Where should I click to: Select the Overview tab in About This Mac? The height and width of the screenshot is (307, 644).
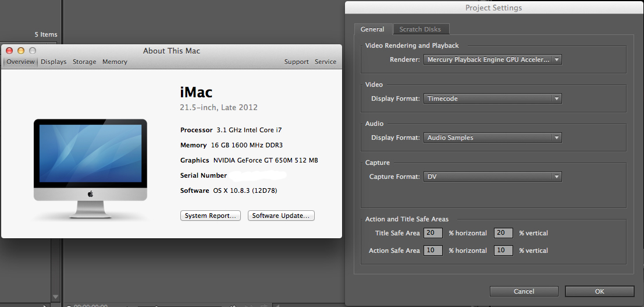(20, 62)
